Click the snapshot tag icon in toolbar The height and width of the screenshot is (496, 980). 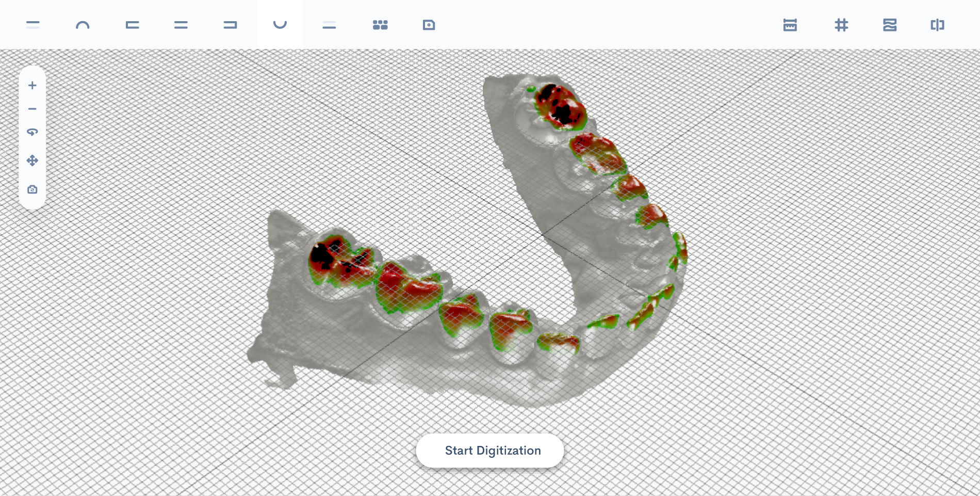click(x=429, y=25)
